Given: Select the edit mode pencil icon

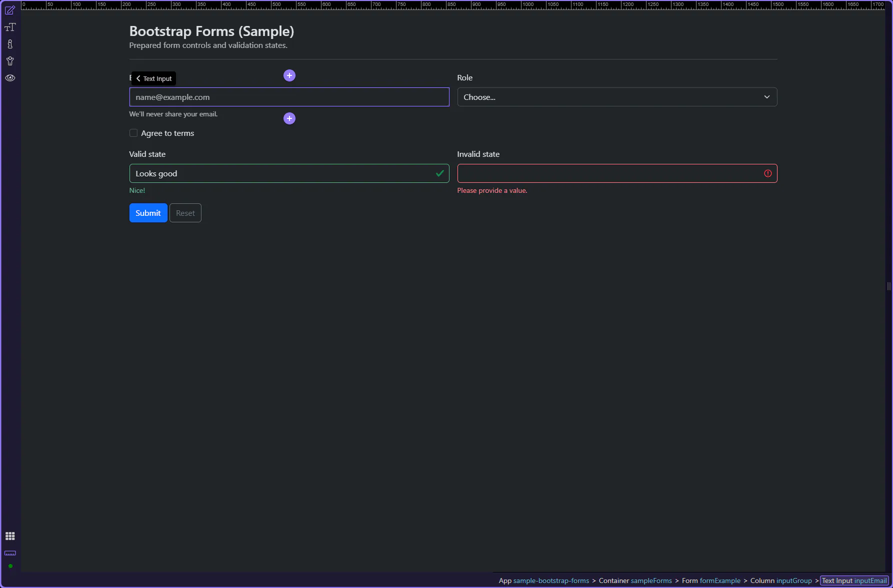Looking at the screenshot, I should point(10,10).
